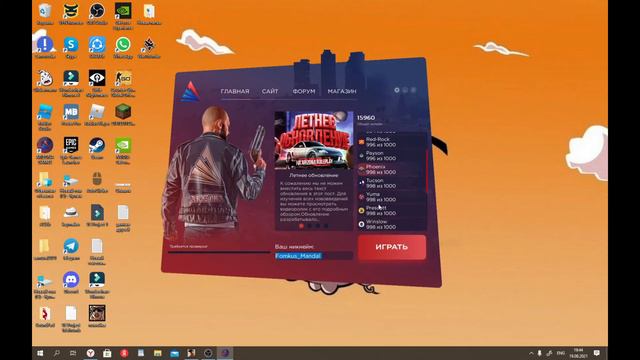This screenshot has height=360, width=640.
Task: Click the launcher update progress bar
Action: [219, 252]
